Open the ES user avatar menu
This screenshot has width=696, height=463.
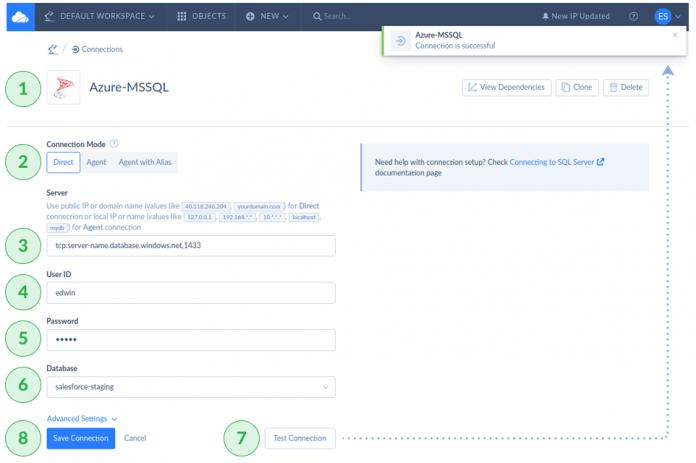(x=664, y=16)
